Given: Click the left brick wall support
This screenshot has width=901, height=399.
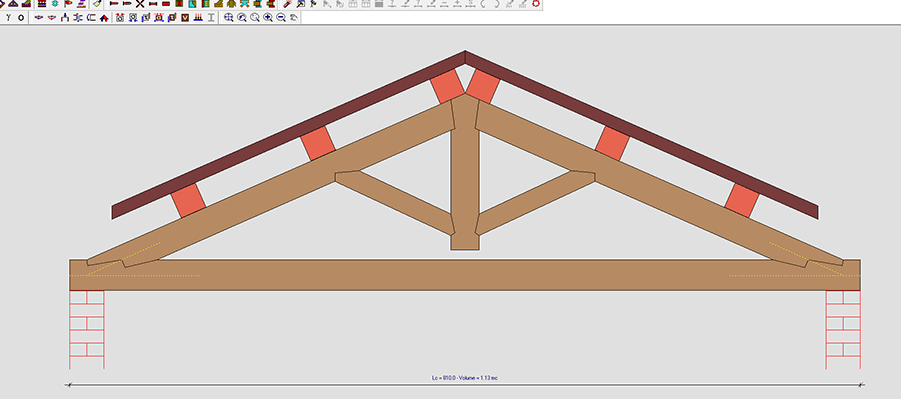Looking at the screenshot, I should [x=87, y=329].
